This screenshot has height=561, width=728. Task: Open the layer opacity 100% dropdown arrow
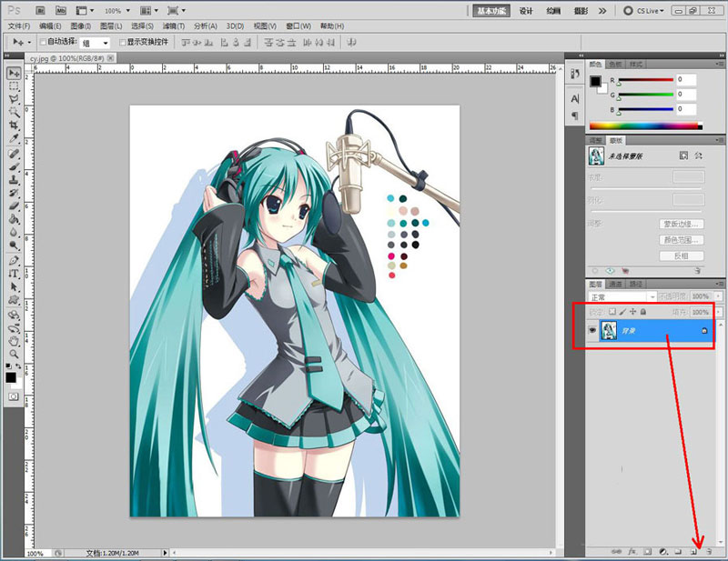tap(719, 296)
